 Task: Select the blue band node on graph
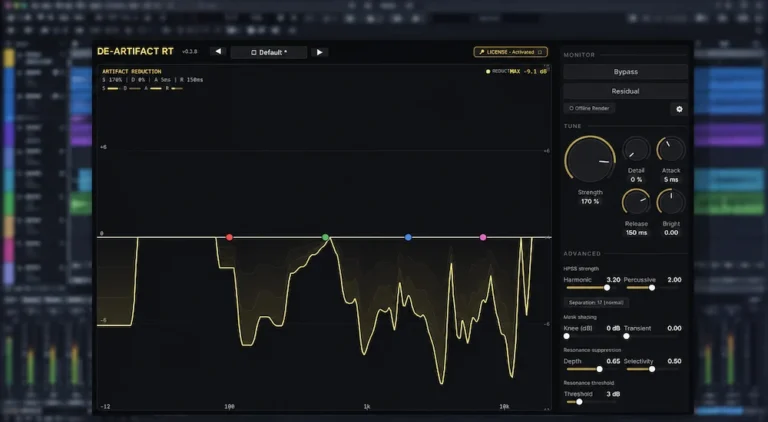408,237
